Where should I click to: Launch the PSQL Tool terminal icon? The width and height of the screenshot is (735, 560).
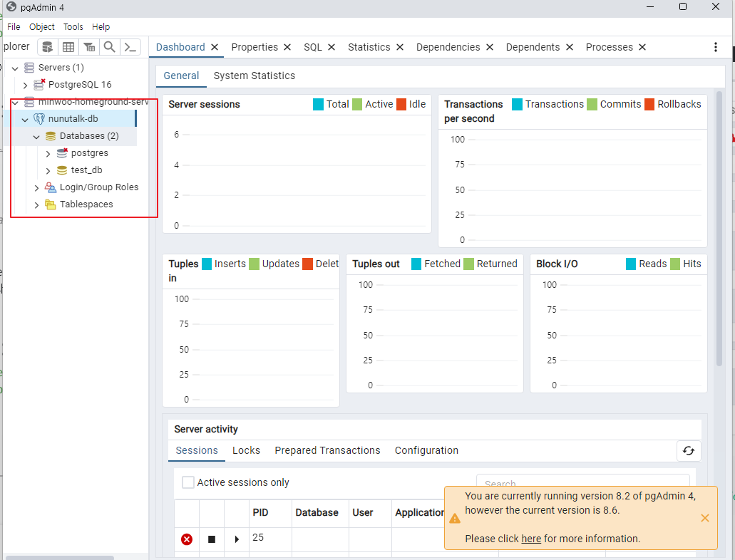(130, 47)
